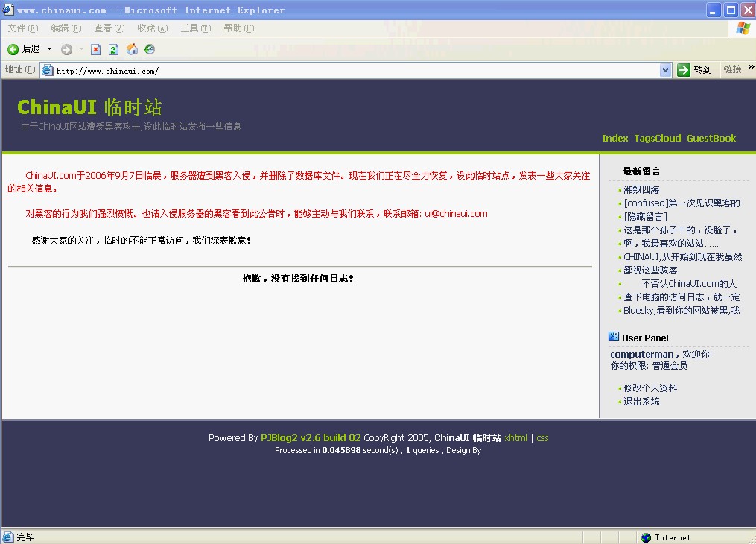Expand the address bar dropdown list
756x544 pixels.
[x=665, y=70]
